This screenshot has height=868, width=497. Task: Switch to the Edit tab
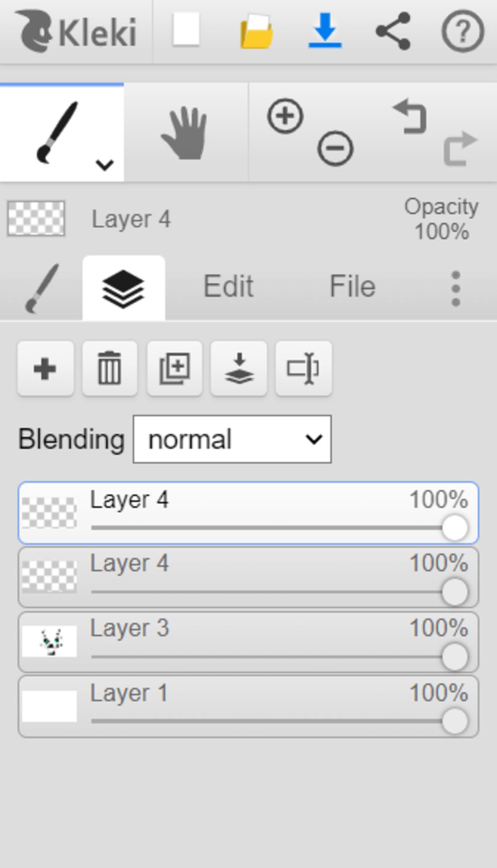[x=228, y=287]
